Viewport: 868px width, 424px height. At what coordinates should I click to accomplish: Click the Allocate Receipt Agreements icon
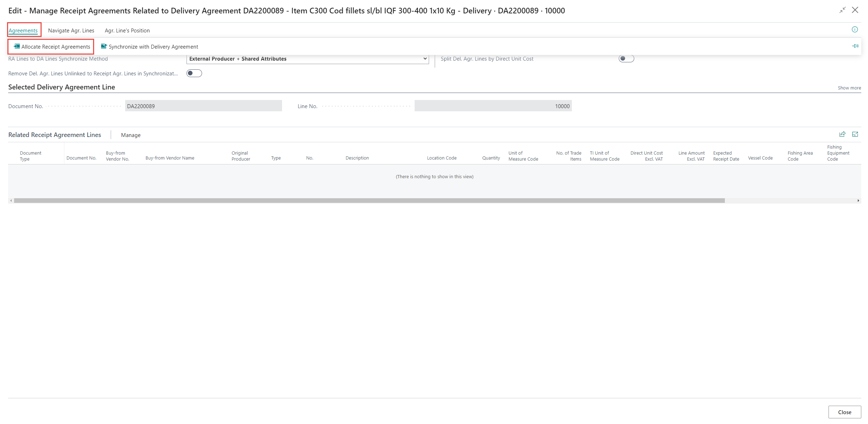coord(17,46)
